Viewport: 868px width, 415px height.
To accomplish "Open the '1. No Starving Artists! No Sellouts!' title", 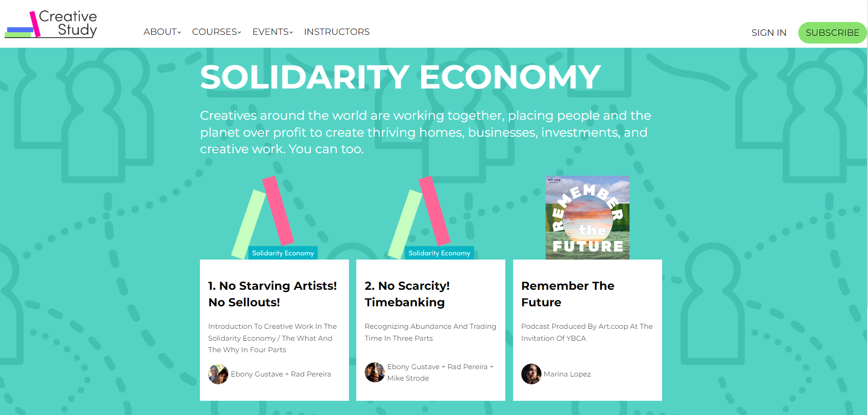I will (x=272, y=294).
